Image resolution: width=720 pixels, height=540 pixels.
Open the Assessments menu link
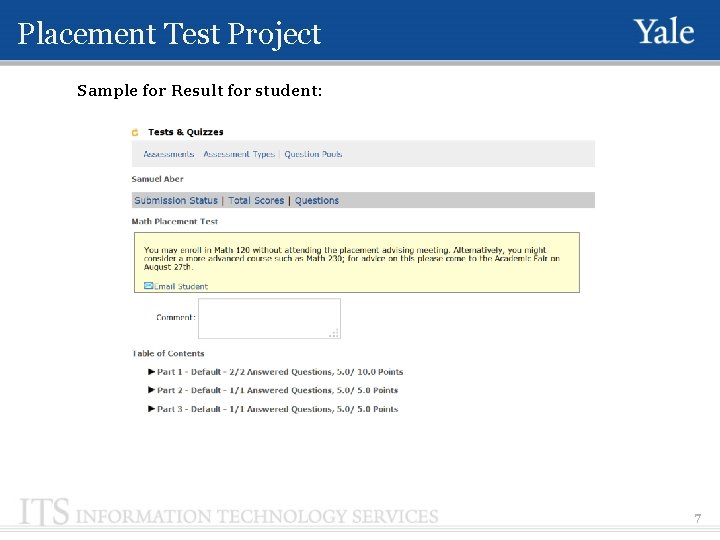coord(169,154)
